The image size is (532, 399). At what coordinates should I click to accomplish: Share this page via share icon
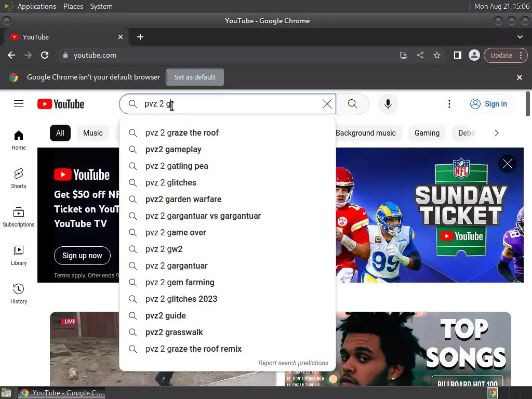tap(420, 55)
